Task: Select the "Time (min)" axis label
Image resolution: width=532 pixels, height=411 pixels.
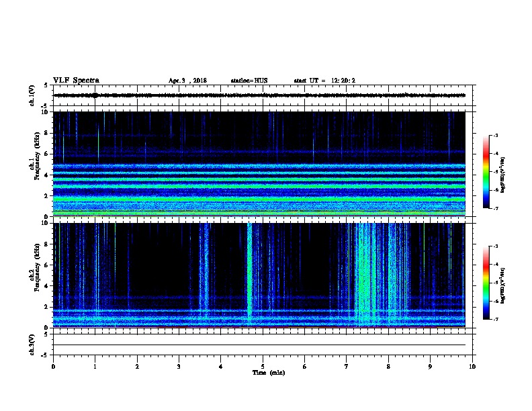Action: click(269, 373)
